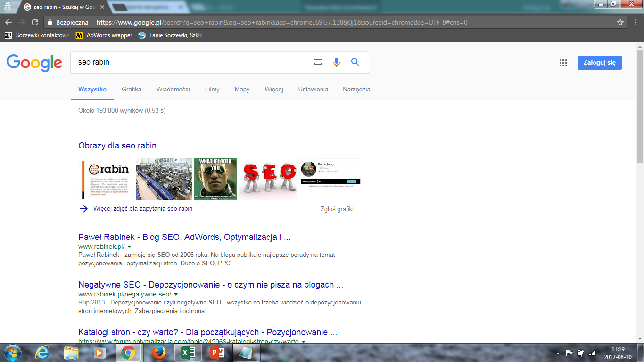The height and width of the screenshot is (362, 644).
Task: Click Więcej zdjęć dla zapytania seo rabin
Action: coord(143,208)
